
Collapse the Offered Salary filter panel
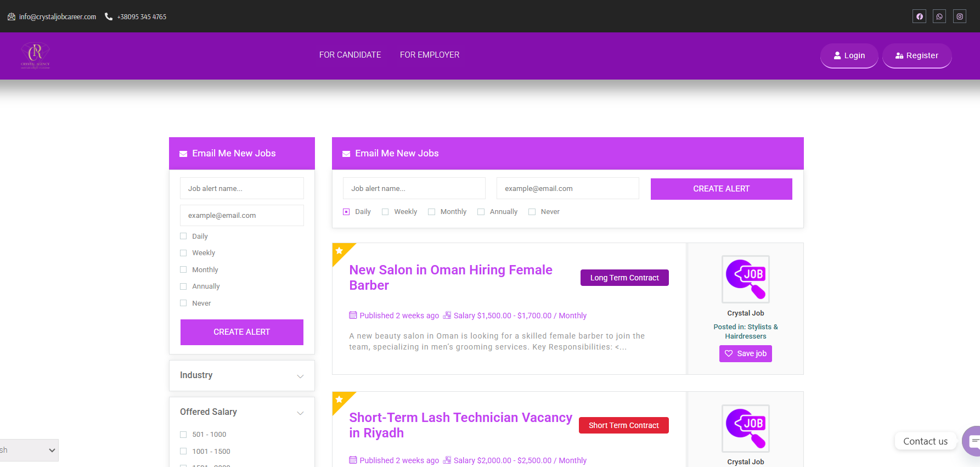(242, 412)
